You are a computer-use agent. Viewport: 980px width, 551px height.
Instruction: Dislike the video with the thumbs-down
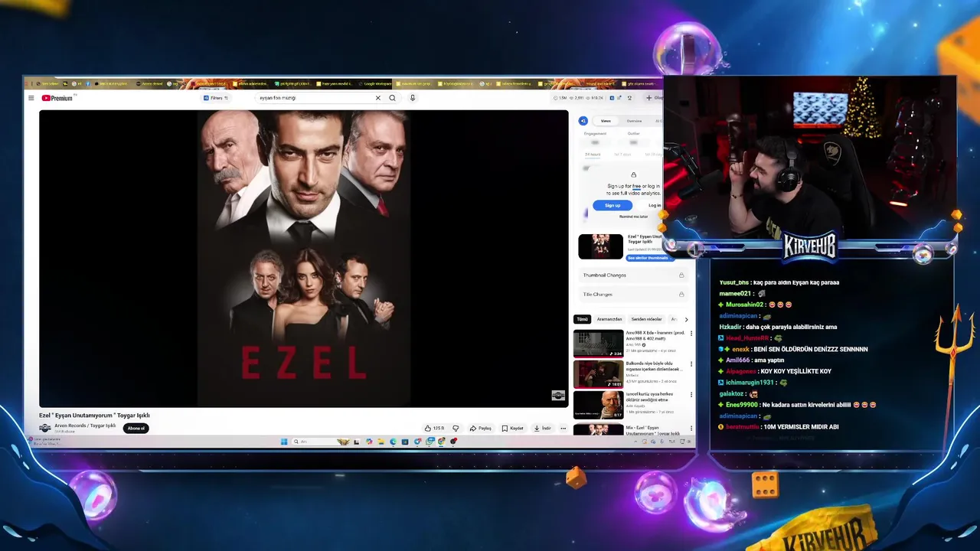pyautogui.click(x=456, y=429)
